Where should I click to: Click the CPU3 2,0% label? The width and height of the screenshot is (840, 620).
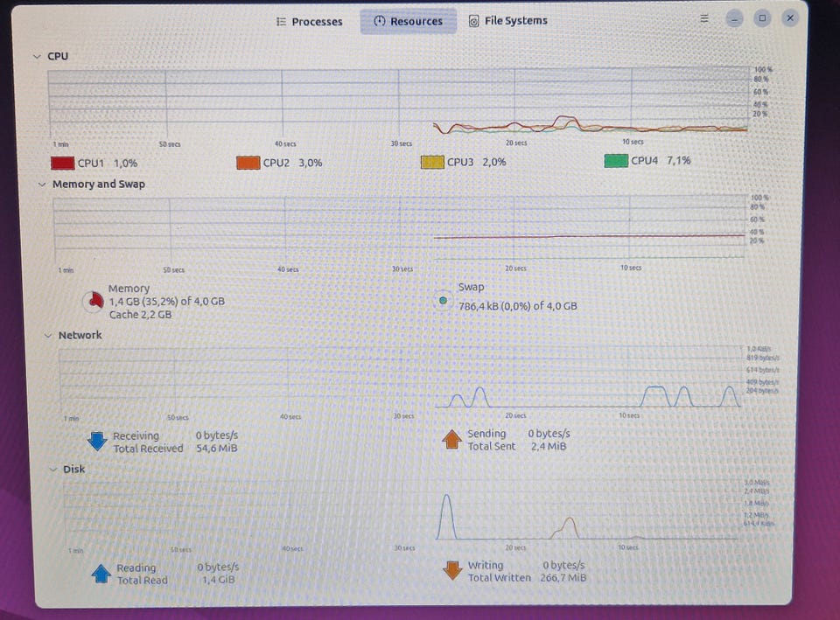point(477,162)
